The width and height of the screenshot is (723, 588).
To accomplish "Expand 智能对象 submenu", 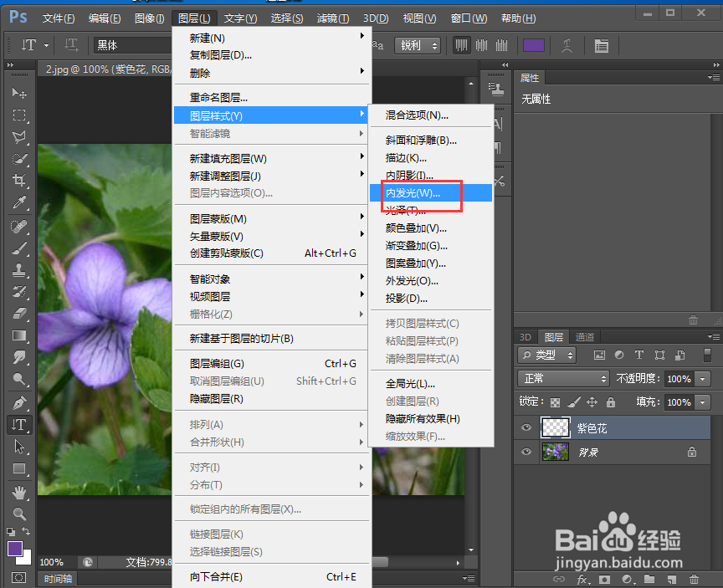I will [272, 279].
